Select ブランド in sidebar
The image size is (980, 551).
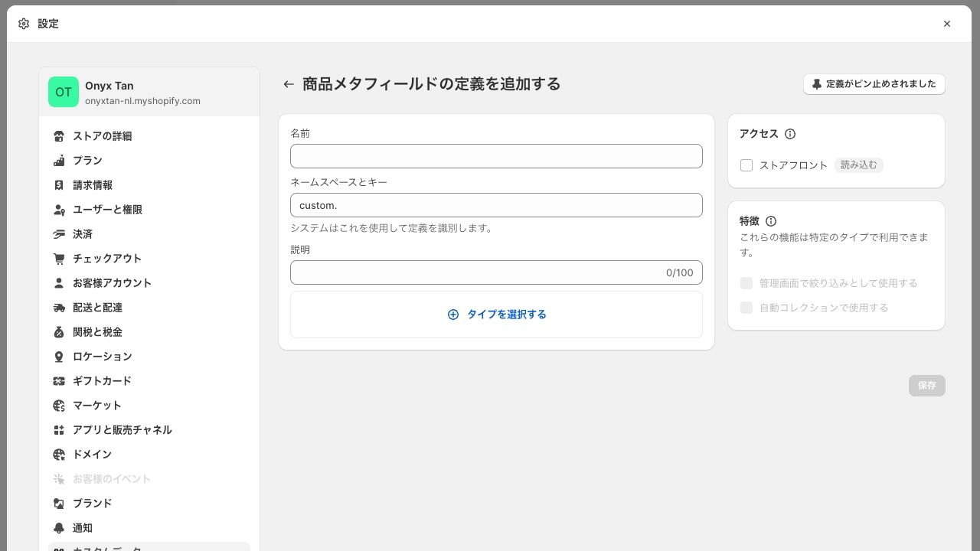[149, 504]
